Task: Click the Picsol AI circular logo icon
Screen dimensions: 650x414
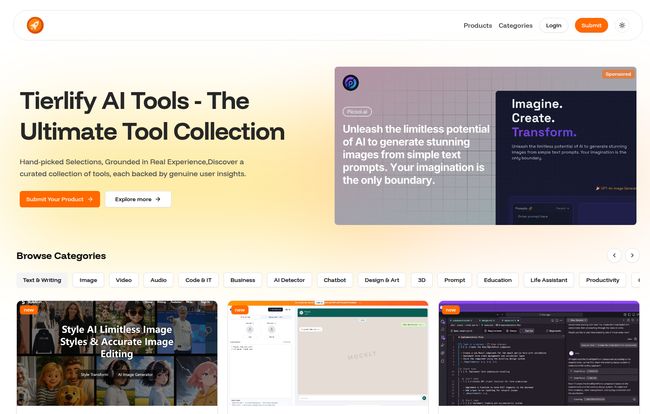Action: tap(351, 83)
